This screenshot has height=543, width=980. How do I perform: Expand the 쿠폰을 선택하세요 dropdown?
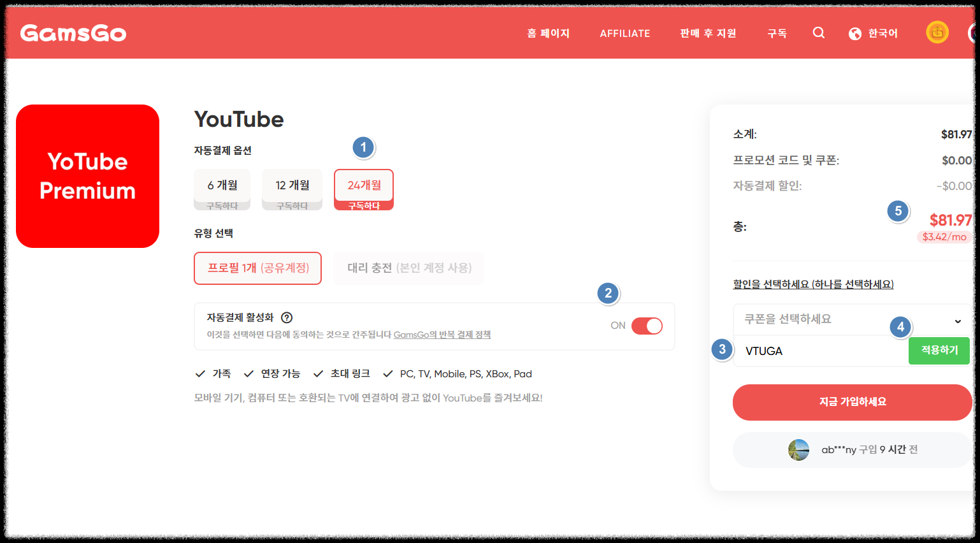point(853,319)
